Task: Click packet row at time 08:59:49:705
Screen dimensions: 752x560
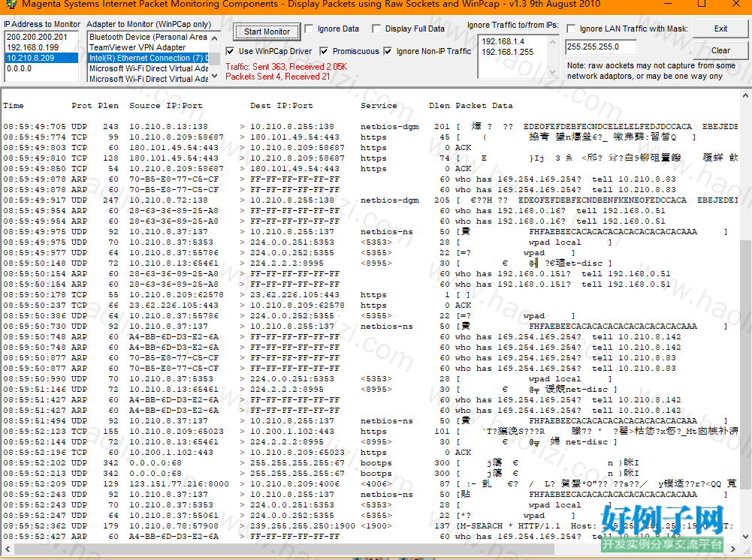Action: (370, 126)
